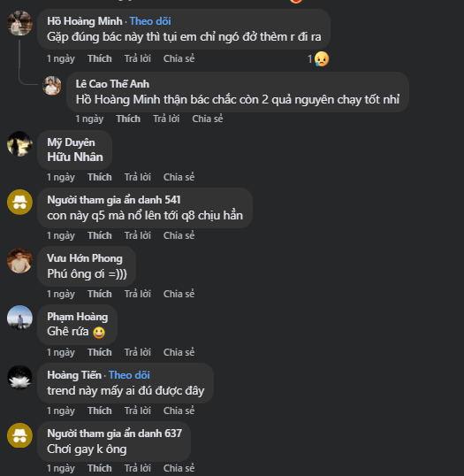The image size is (464, 476).
Task: Click anonymous participant 541 avatar icon
Action: [19, 203]
